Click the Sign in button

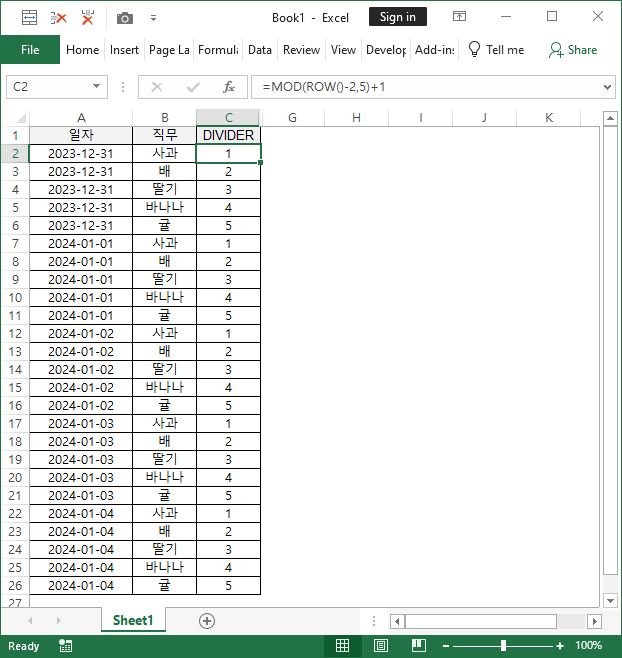click(x=397, y=17)
